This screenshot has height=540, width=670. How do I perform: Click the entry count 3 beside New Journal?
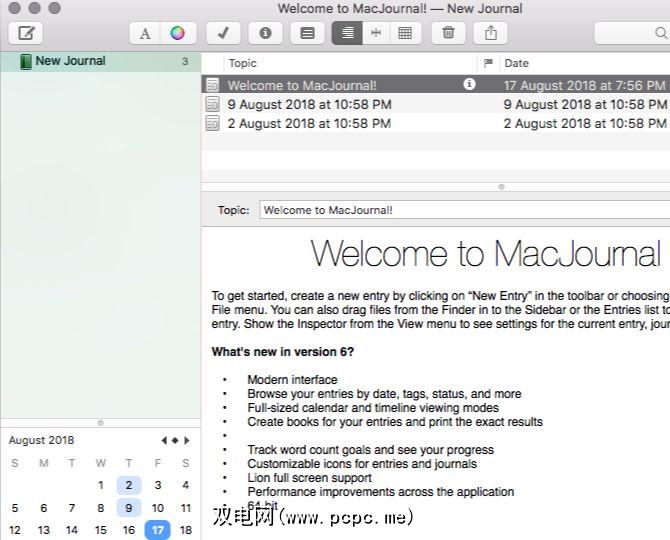click(x=185, y=62)
